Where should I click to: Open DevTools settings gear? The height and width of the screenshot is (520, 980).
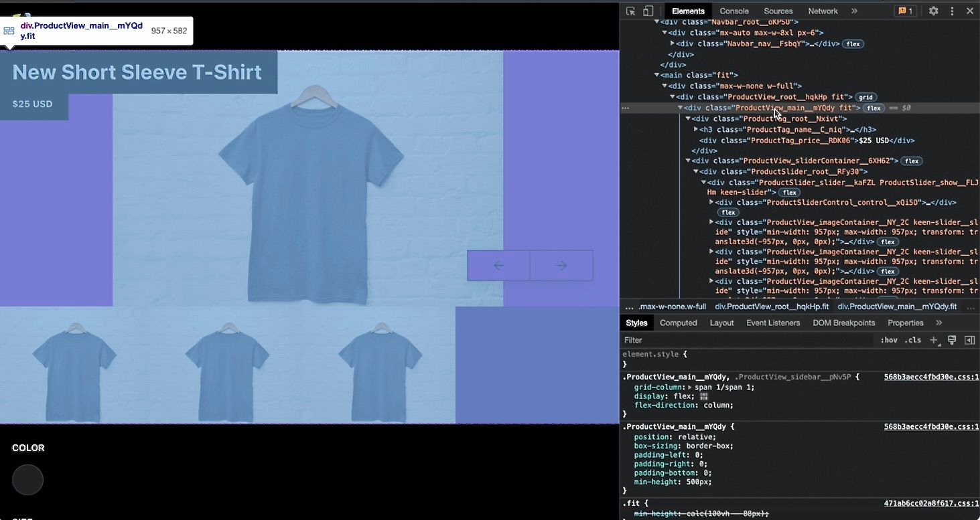(933, 11)
